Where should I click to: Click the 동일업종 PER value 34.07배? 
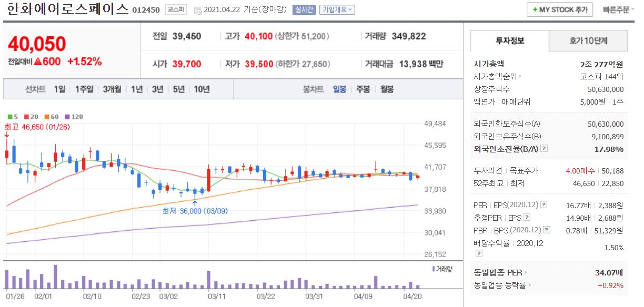pos(609,273)
